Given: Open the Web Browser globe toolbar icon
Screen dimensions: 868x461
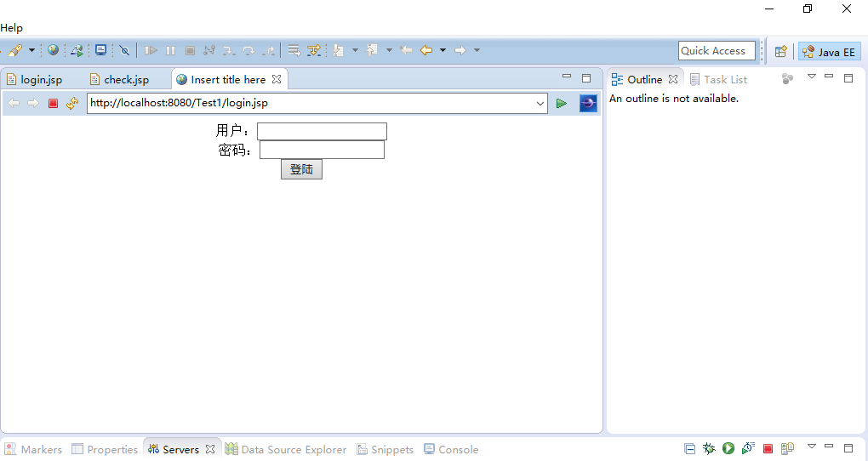Looking at the screenshot, I should click(53, 50).
